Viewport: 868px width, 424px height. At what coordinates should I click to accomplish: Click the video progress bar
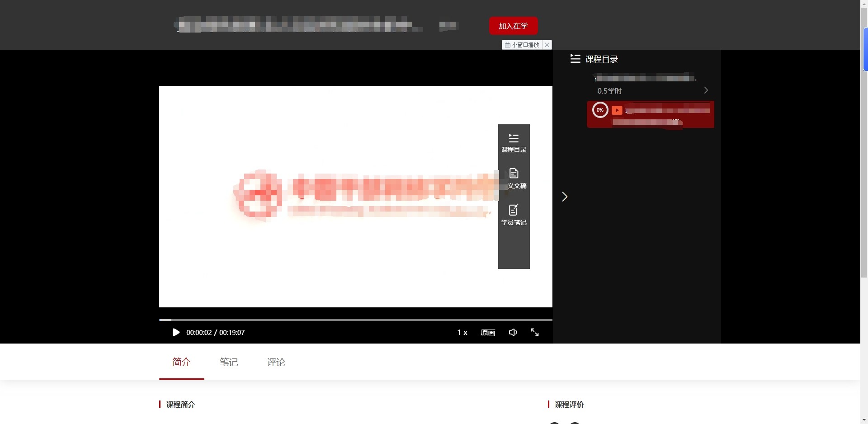(x=355, y=320)
